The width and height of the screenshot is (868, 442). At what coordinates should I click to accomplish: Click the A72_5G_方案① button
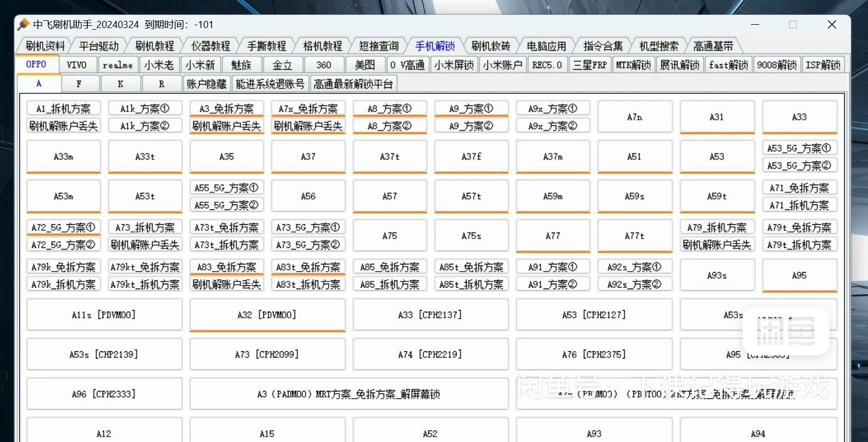[x=63, y=228]
